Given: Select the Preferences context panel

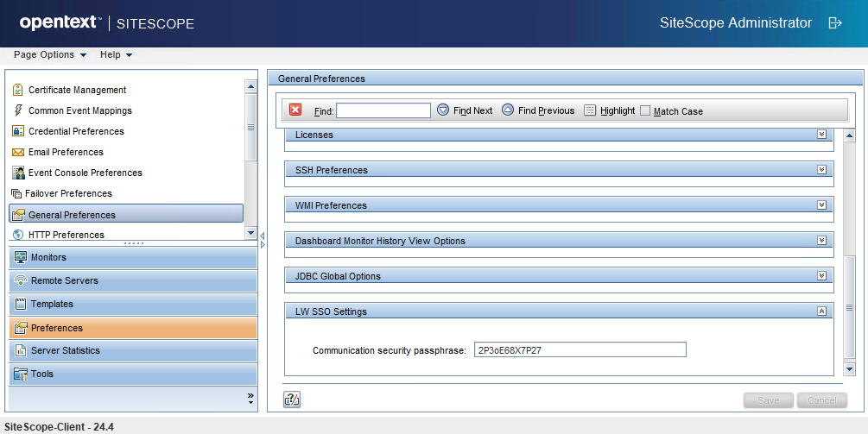Looking at the screenshot, I should [133, 327].
